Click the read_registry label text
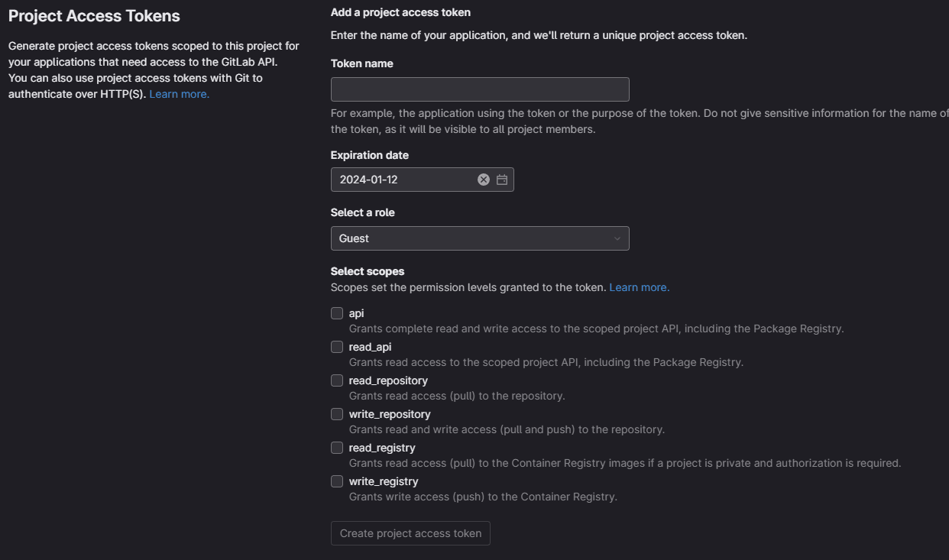Image resolution: width=949 pixels, height=560 pixels. click(382, 448)
